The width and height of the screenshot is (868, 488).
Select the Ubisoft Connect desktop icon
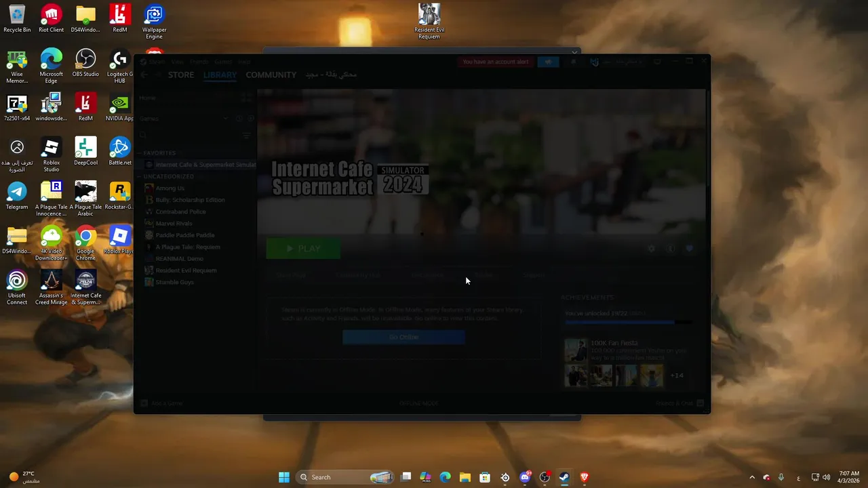(17, 288)
